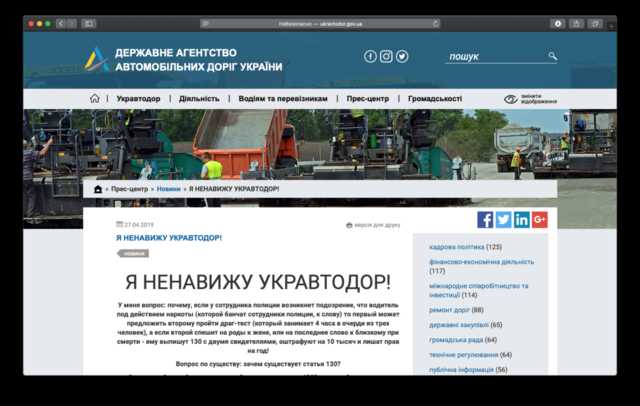Open the 'Укравтодор' navigation menu
The image size is (640, 406).
pos(138,99)
